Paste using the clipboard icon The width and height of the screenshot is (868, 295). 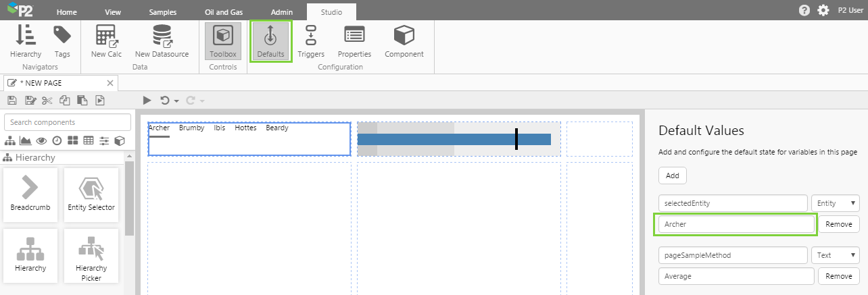coord(82,101)
